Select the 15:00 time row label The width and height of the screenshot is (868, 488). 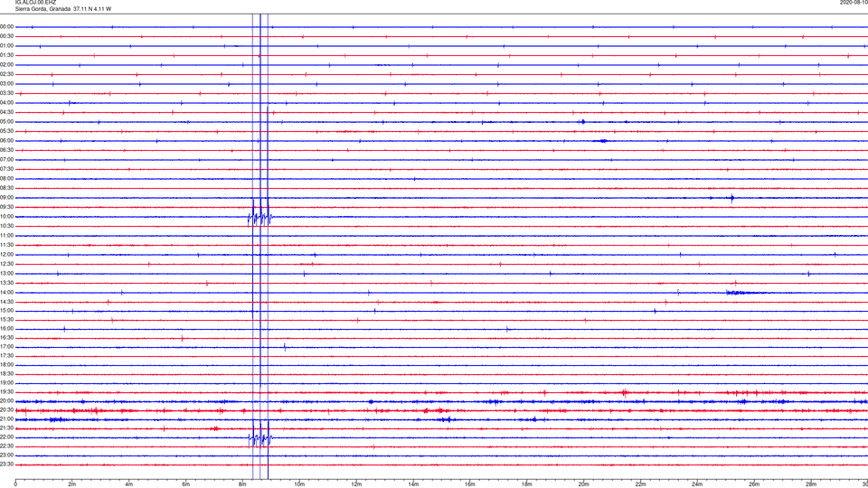[x=7, y=310]
